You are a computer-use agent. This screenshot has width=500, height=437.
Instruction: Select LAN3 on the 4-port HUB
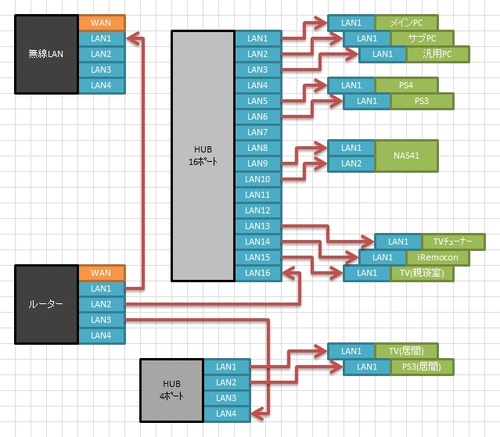pyautogui.click(x=227, y=398)
